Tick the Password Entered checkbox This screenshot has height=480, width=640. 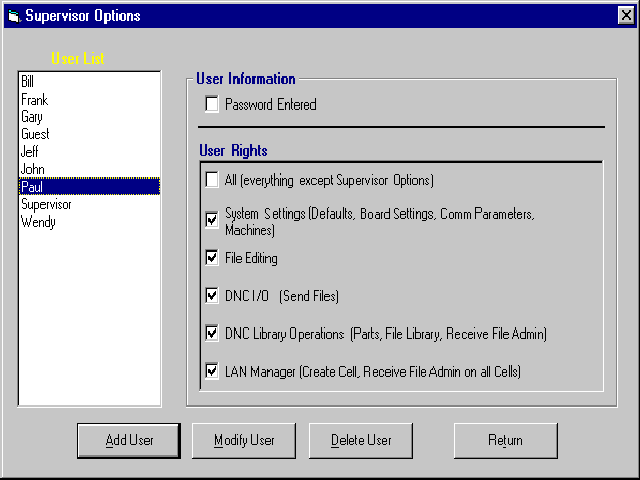click(x=212, y=104)
